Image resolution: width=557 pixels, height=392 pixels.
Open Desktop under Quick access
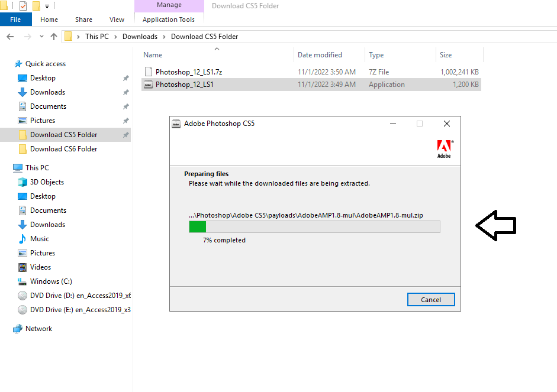[x=43, y=78]
